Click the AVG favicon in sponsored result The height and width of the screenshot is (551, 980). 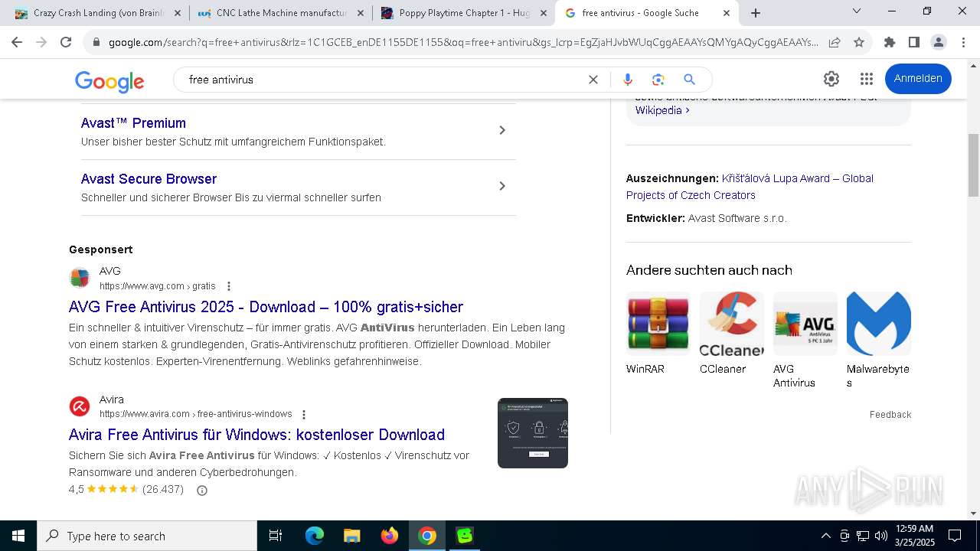[80, 278]
